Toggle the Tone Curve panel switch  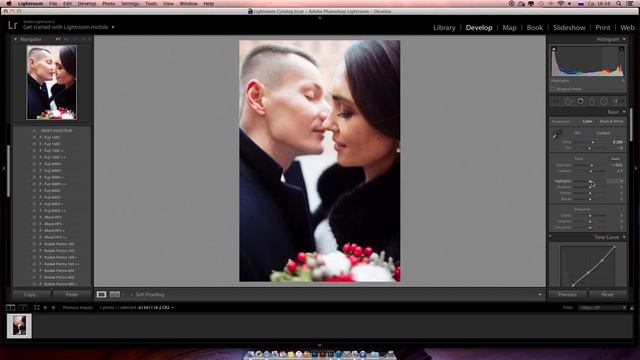coord(550,237)
